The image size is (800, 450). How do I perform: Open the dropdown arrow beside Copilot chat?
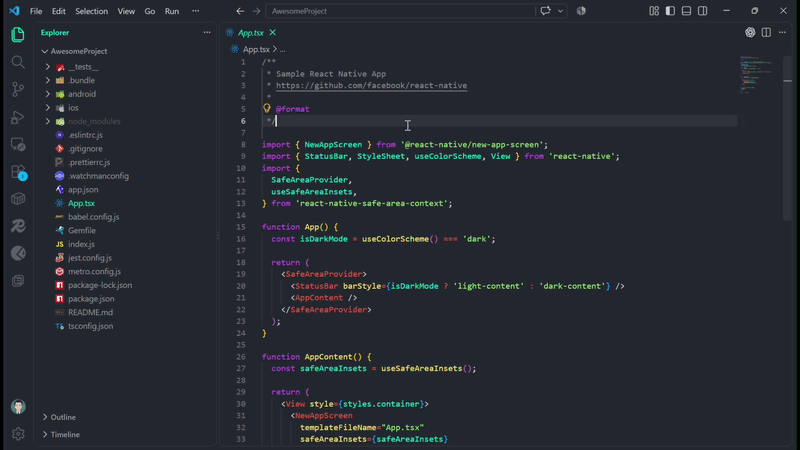(x=560, y=11)
